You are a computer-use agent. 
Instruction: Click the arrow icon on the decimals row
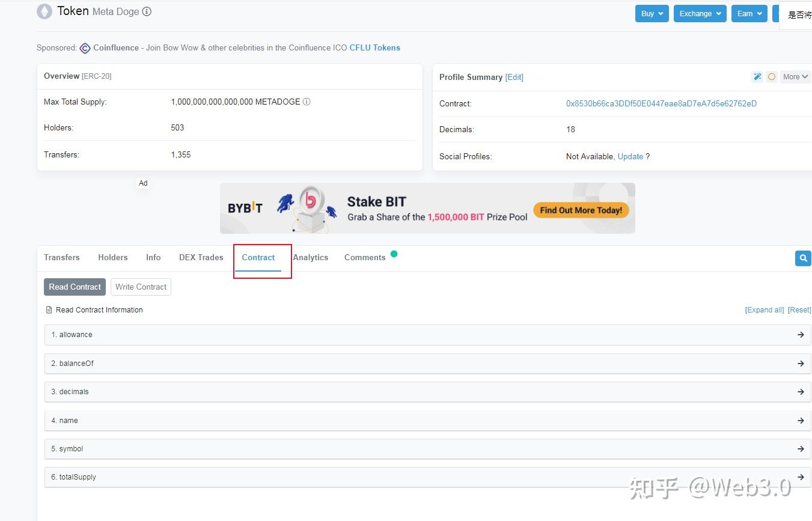pyautogui.click(x=801, y=392)
